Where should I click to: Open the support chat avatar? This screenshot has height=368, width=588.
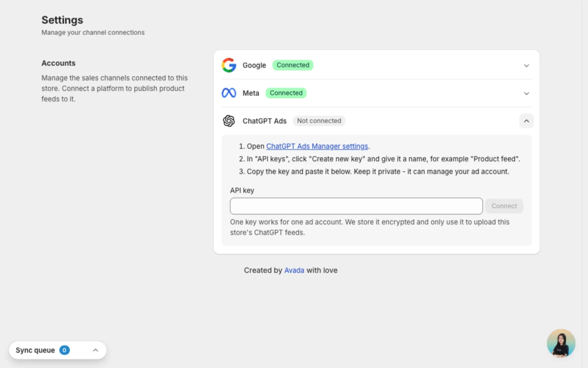pyautogui.click(x=561, y=343)
